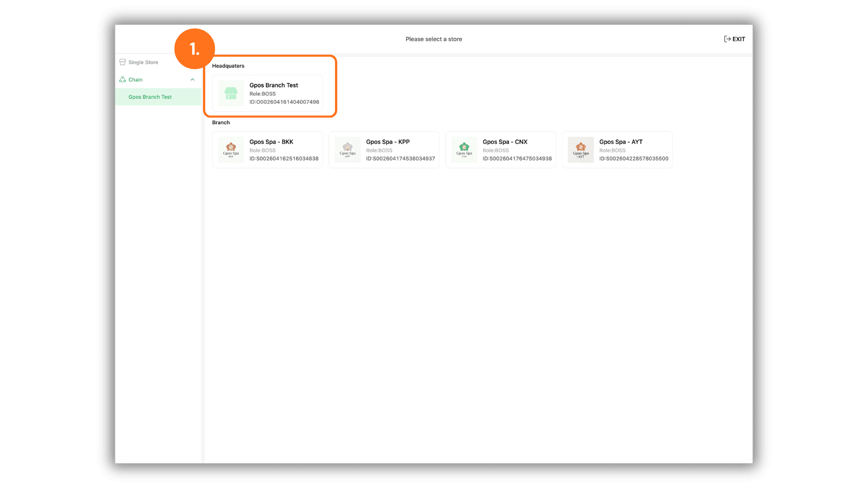
Task: Open the Gpos Spa - KPP branch card
Action: coord(384,150)
